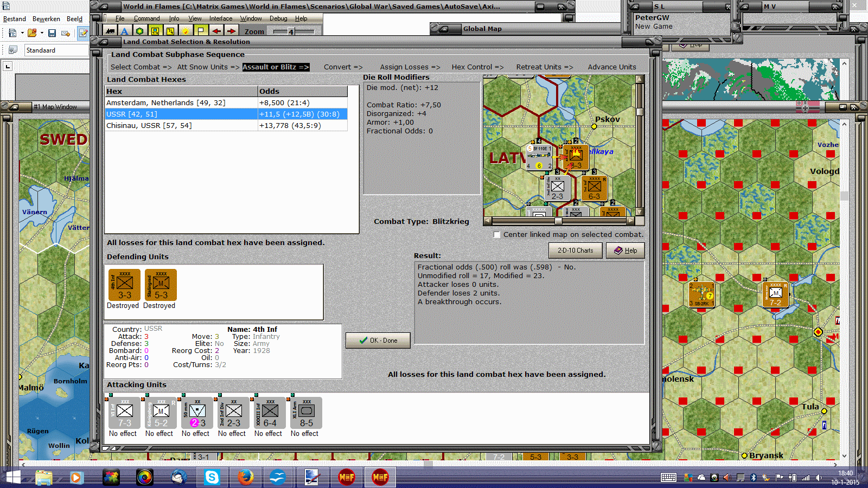Click the OK - Done button
Viewport: 868px width, 488px height.
coord(378,341)
